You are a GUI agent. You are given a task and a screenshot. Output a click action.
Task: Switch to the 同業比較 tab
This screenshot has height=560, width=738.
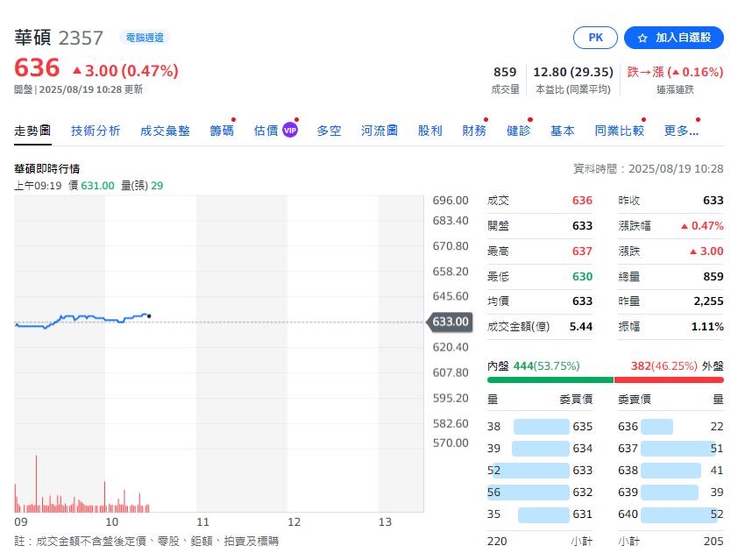[x=619, y=131]
